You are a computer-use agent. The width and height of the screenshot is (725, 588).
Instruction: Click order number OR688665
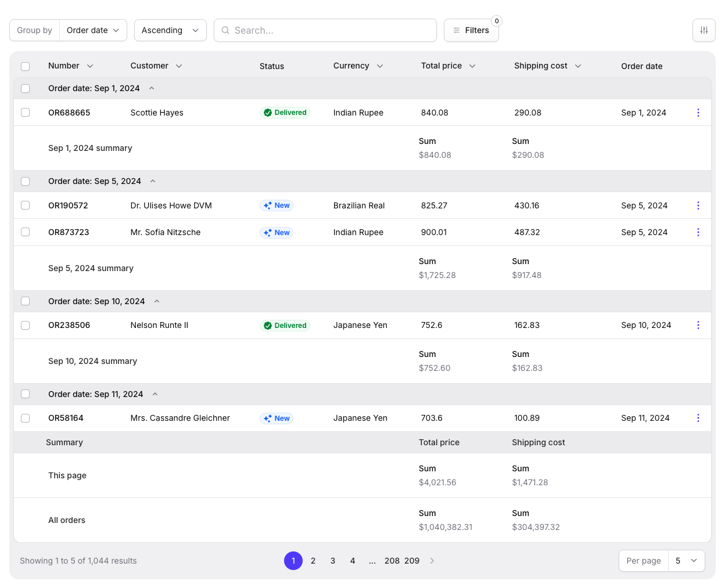coord(69,113)
